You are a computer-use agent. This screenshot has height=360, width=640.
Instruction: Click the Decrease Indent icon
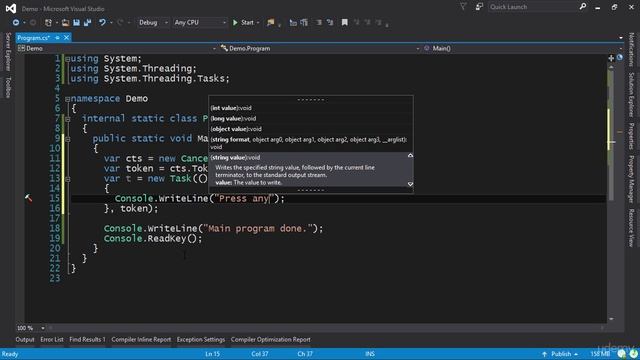(319, 22)
